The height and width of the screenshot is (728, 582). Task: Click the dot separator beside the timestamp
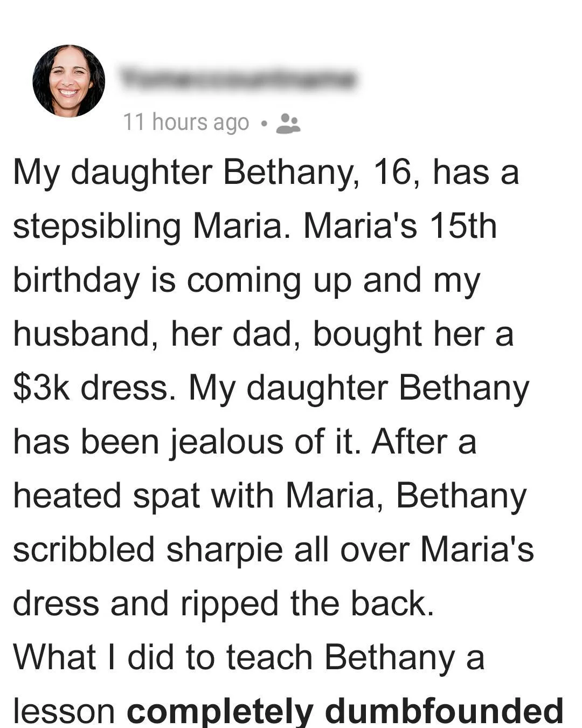click(x=263, y=123)
